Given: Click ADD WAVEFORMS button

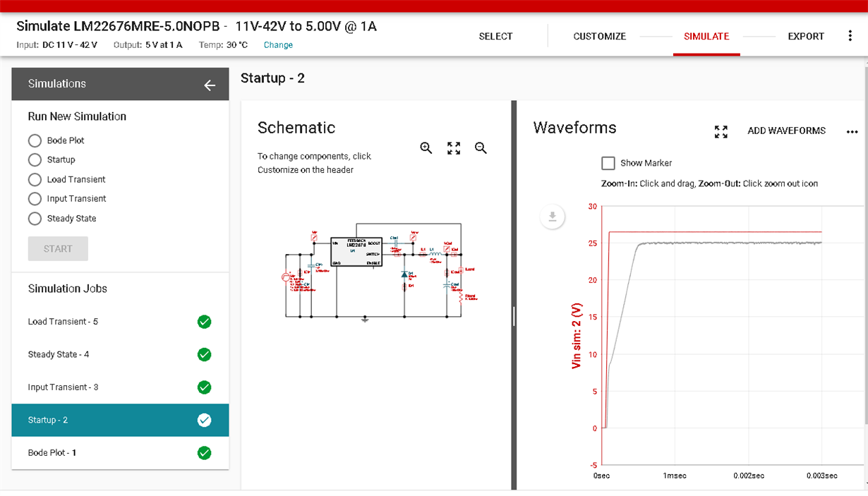Looking at the screenshot, I should pyautogui.click(x=786, y=131).
